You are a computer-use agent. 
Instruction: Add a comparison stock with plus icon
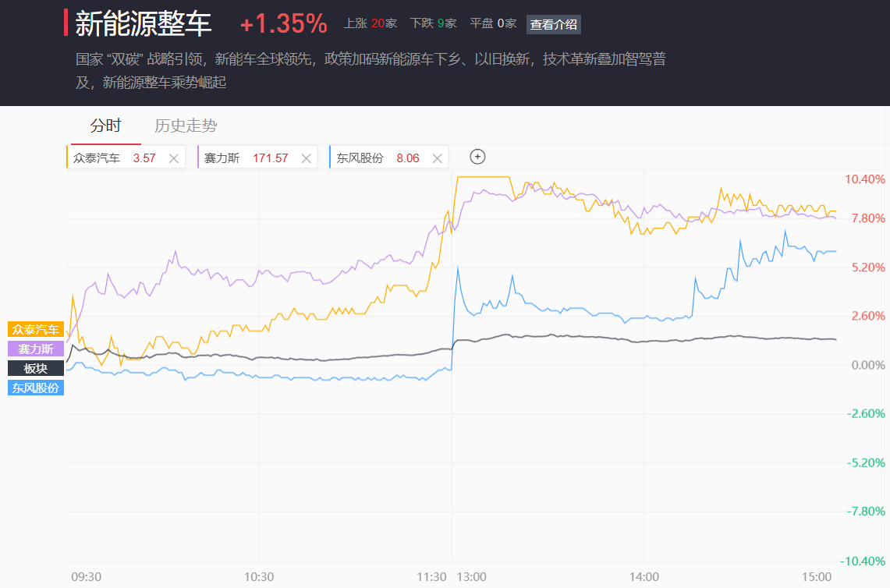click(x=478, y=157)
